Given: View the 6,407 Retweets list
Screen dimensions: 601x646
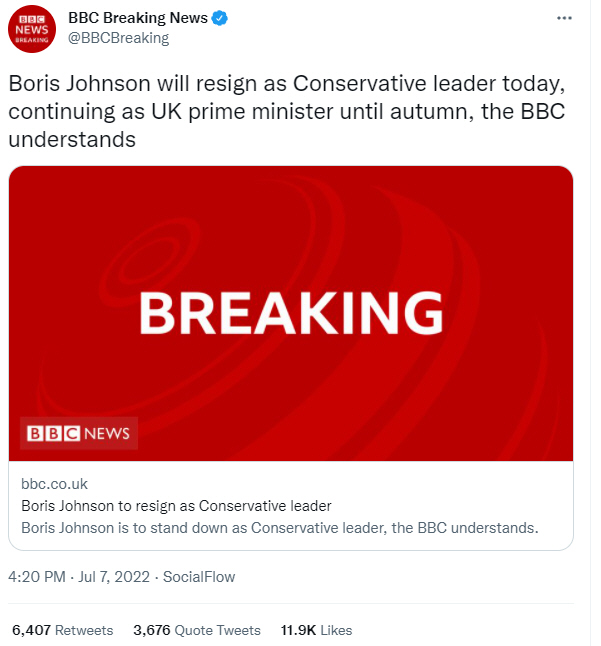Looking at the screenshot, I should click(x=62, y=630).
